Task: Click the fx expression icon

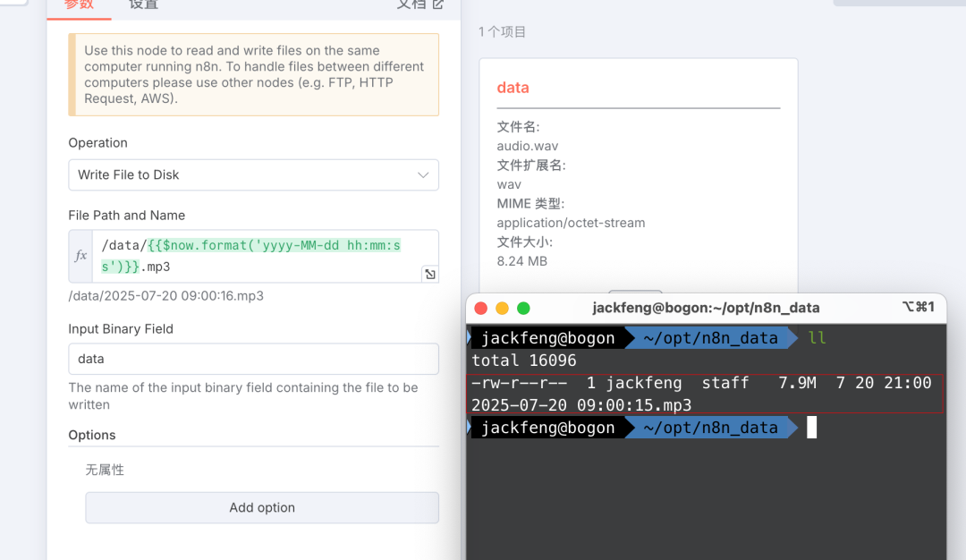Action: 80,256
